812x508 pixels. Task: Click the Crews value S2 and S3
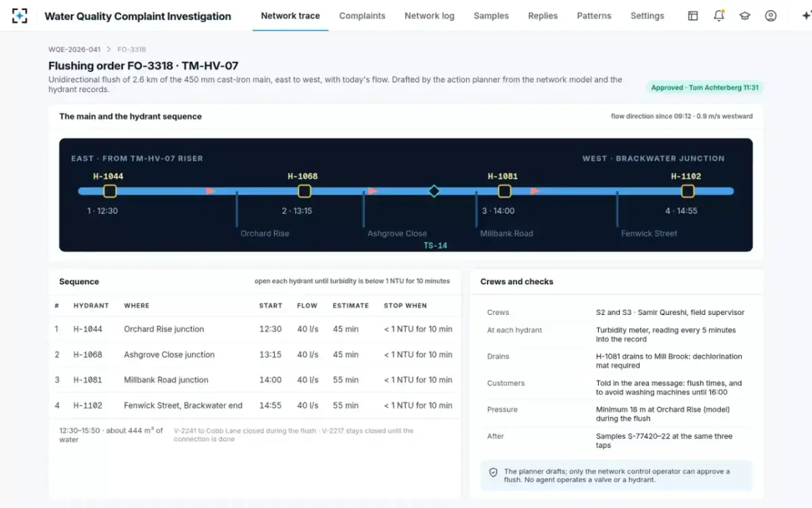670,312
